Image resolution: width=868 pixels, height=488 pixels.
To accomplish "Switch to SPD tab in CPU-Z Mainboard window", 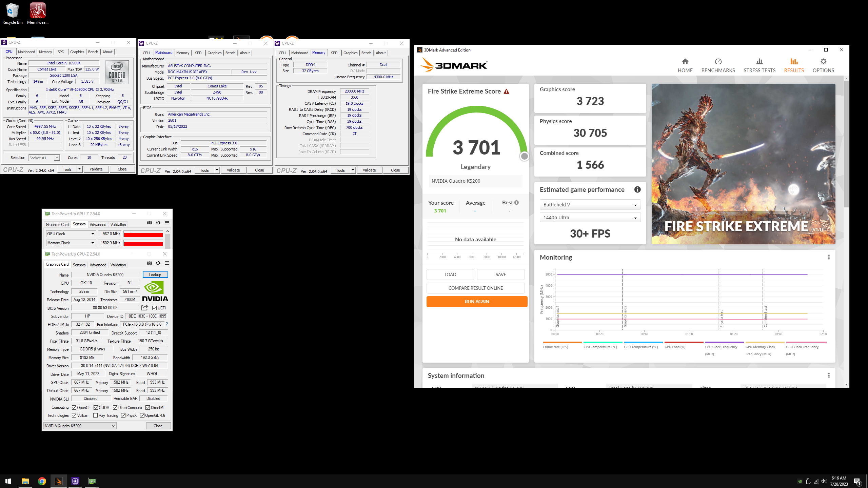I will click(198, 53).
